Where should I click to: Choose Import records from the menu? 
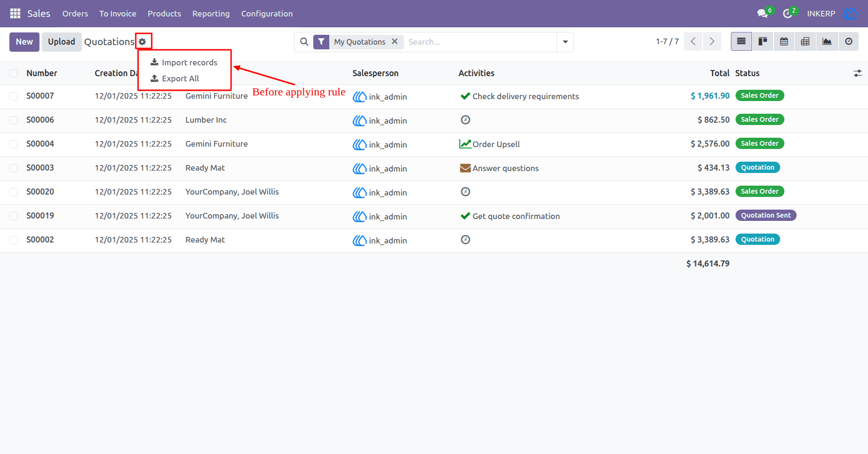184,63
